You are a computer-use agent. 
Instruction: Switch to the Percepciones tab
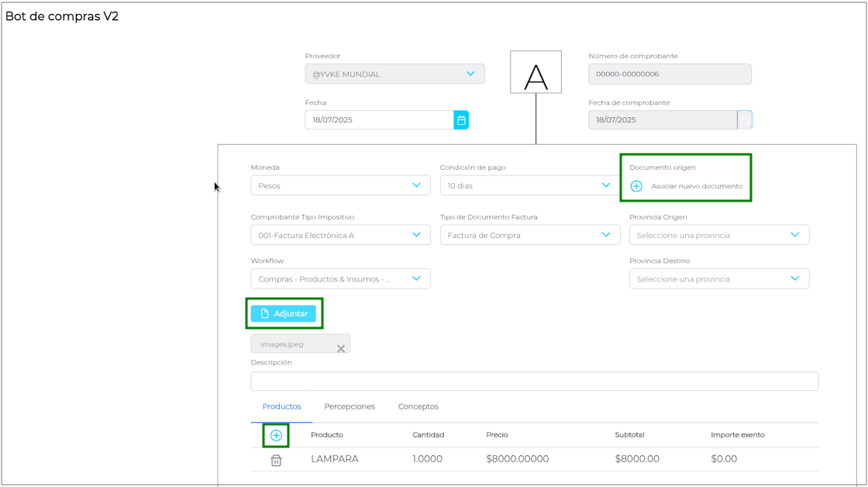point(350,406)
